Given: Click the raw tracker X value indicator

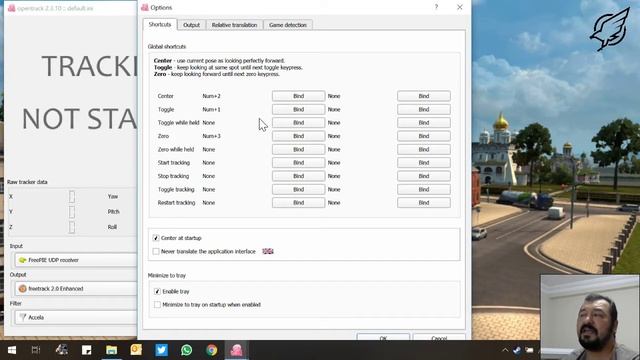Looking at the screenshot, I should pyautogui.click(x=72, y=197).
